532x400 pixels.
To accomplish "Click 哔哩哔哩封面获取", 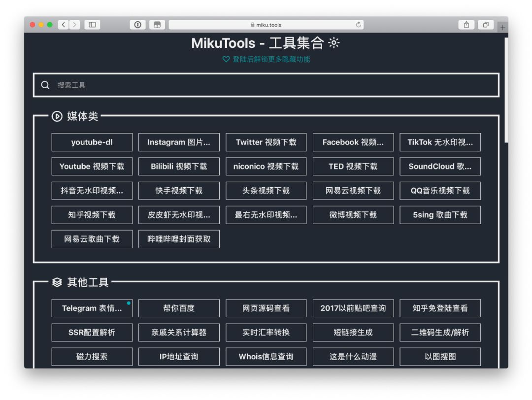I will (179, 239).
